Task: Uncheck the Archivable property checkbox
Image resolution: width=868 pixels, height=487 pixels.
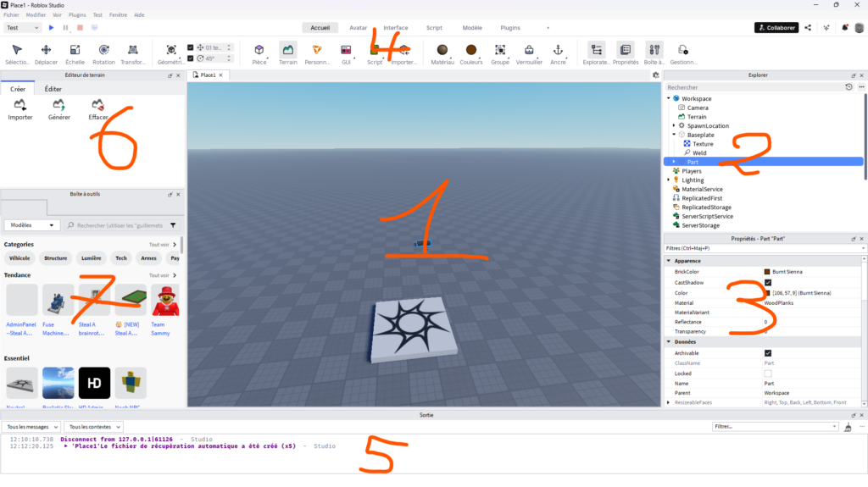Action: [x=768, y=352]
